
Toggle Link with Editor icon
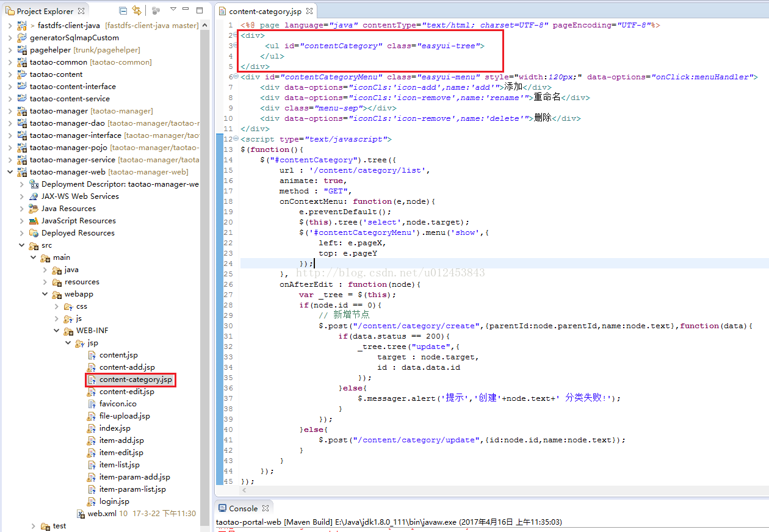[x=137, y=10]
